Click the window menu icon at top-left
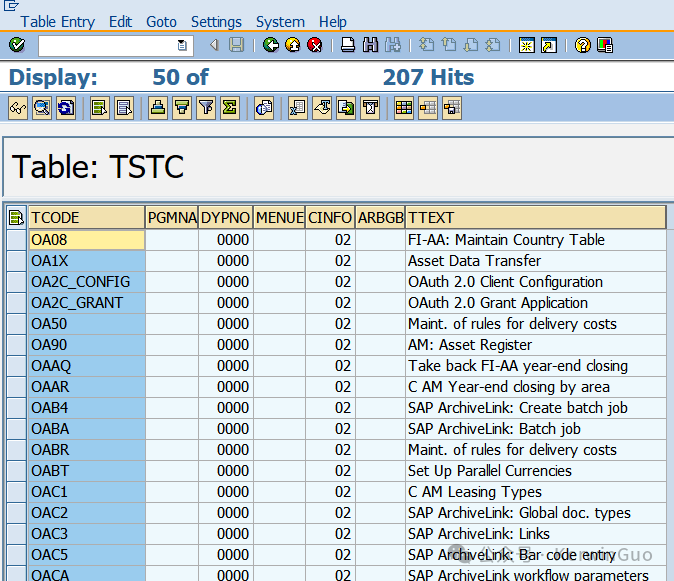Screen dimensions: 674x581 [11, 5]
